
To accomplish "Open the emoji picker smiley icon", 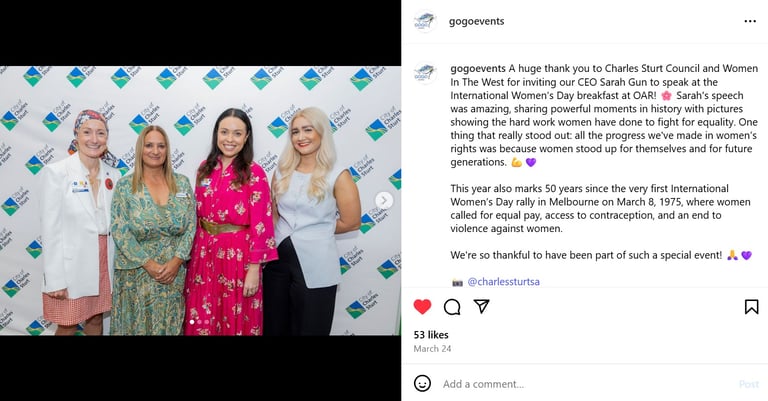I will (x=422, y=383).
